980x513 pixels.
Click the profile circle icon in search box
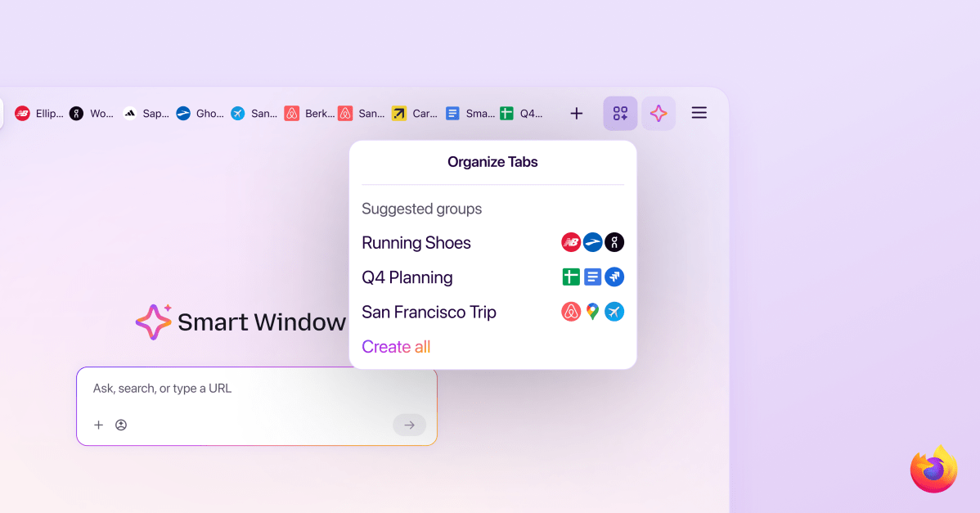click(121, 425)
